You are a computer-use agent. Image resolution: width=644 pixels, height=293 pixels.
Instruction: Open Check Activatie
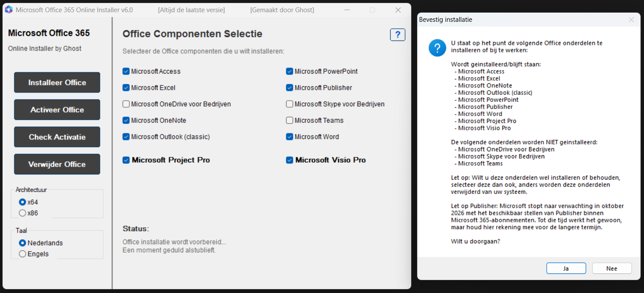coord(57,137)
